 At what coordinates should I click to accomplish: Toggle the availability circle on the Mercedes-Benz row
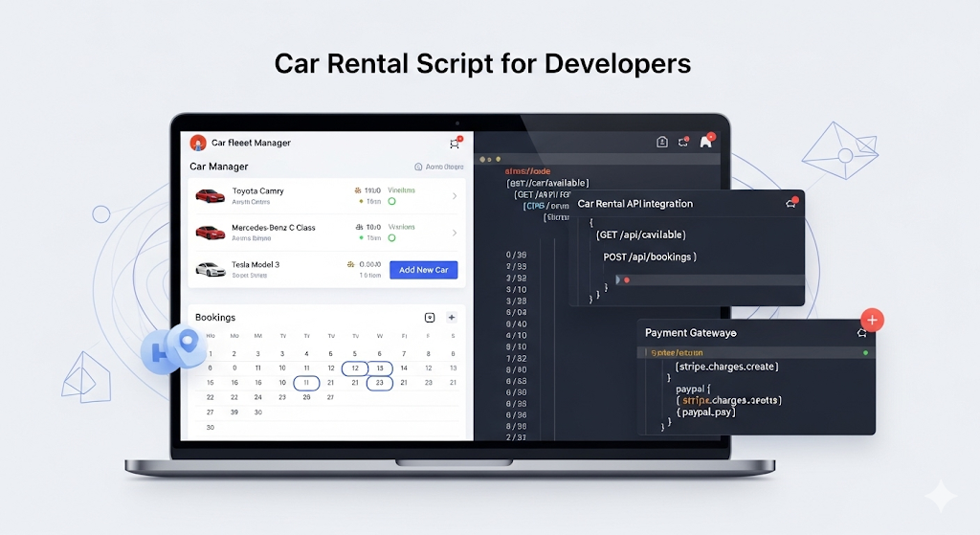(x=391, y=238)
